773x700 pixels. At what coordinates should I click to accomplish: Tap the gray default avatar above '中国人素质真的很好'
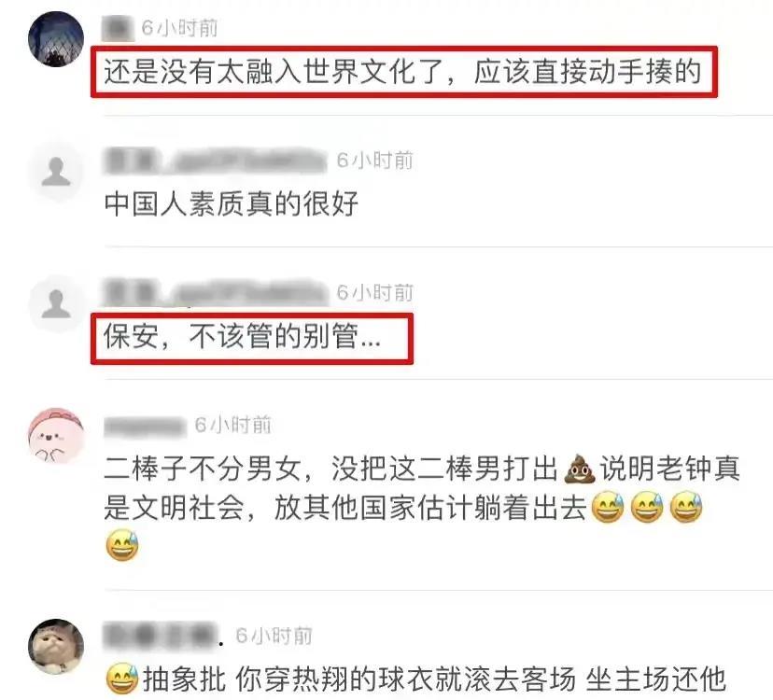(56, 172)
